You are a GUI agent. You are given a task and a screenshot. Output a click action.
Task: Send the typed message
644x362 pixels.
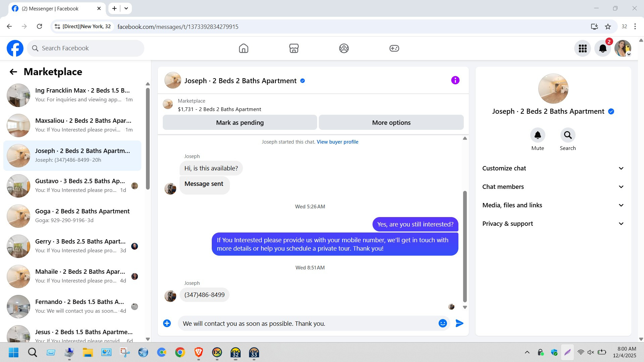pos(459,323)
